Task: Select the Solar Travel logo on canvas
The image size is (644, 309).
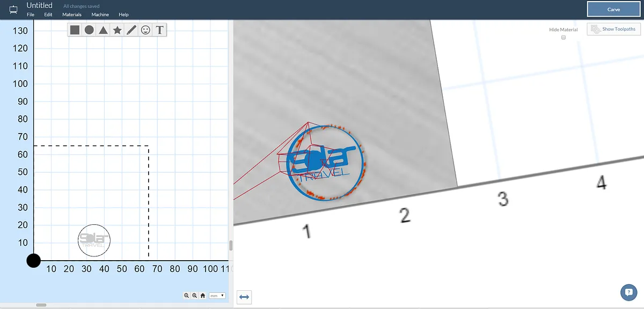Action: click(94, 240)
